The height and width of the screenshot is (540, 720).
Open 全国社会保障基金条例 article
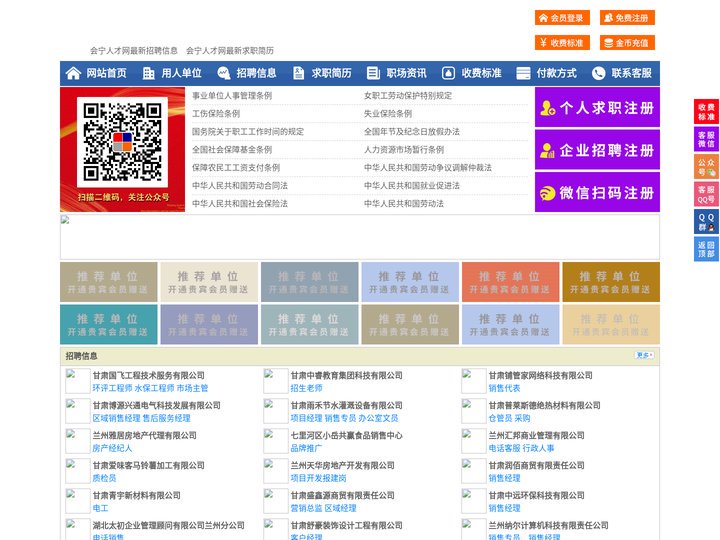click(x=232, y=149)
